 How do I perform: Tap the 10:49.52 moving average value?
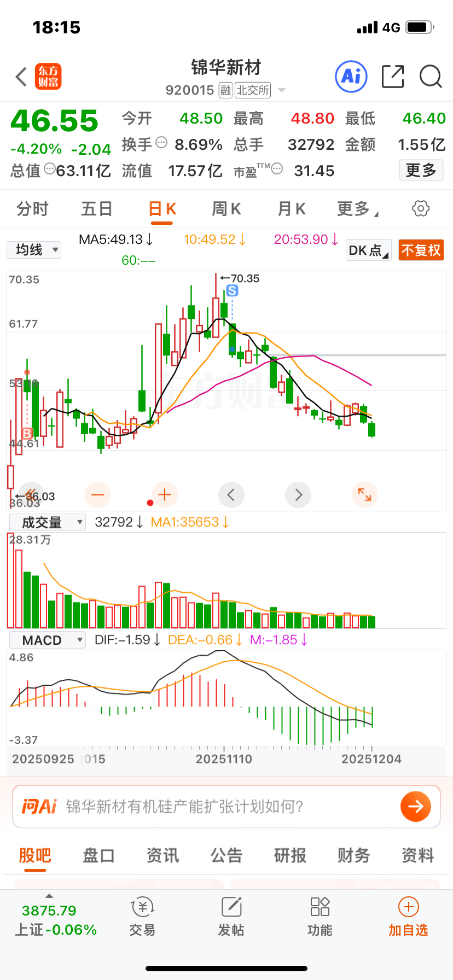215,240
